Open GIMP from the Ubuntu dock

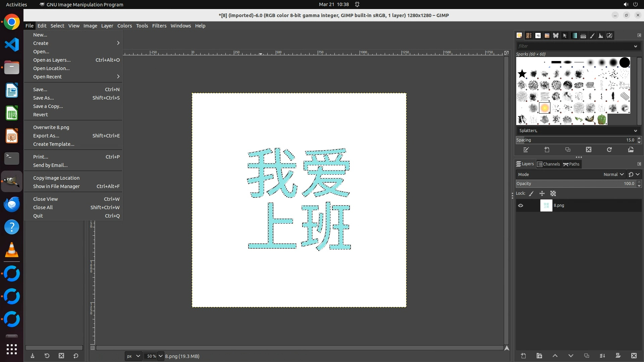click(12, 181)
